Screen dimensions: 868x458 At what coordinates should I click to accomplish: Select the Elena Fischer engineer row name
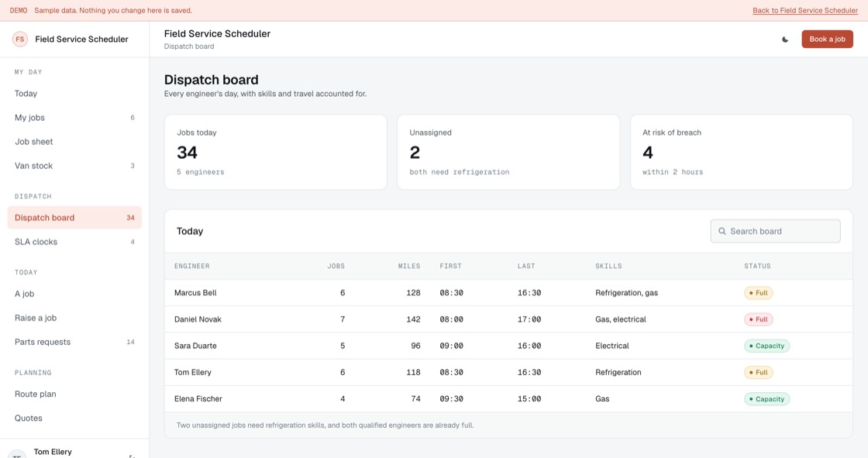point(198,399)
